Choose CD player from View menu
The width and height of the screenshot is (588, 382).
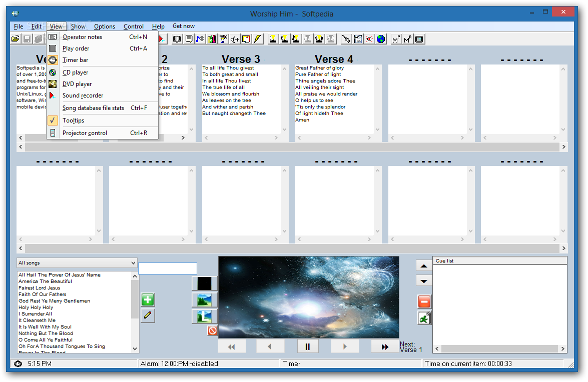pos(102,72)
